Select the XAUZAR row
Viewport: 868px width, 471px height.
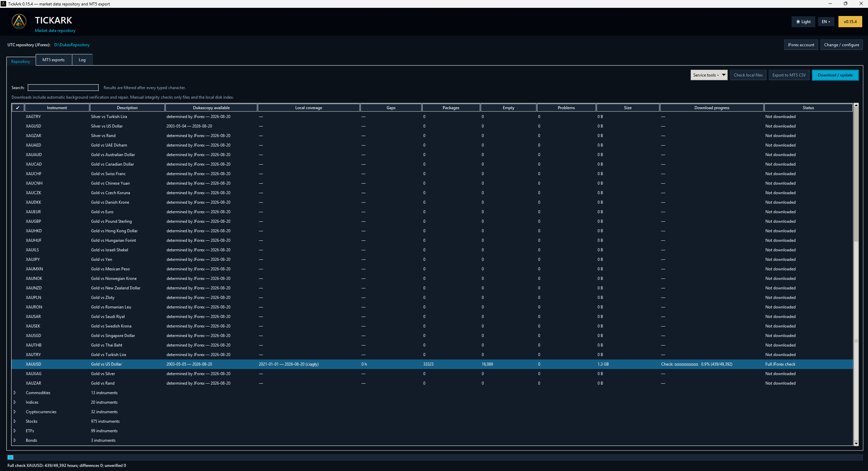point(432,383)
